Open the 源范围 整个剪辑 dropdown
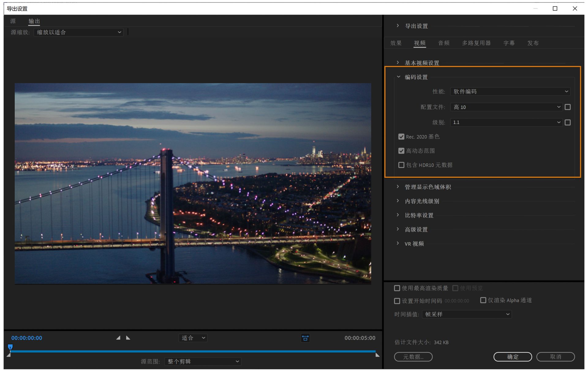The height and width of the screenshot is (375, 588). click(x=203, y=361)
